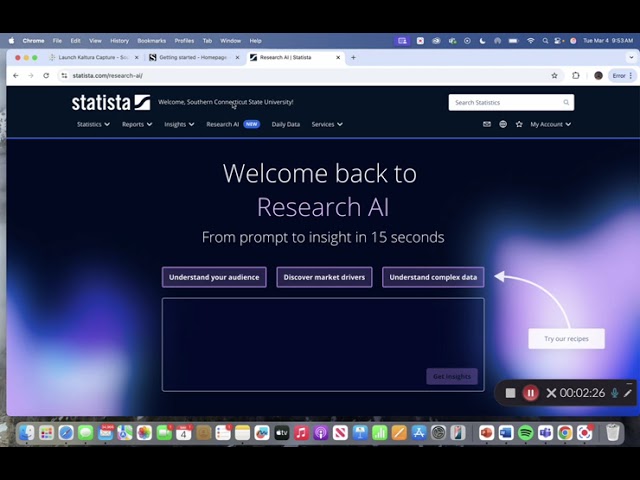
Task: Open the History menu
Action: pos(119,41)
